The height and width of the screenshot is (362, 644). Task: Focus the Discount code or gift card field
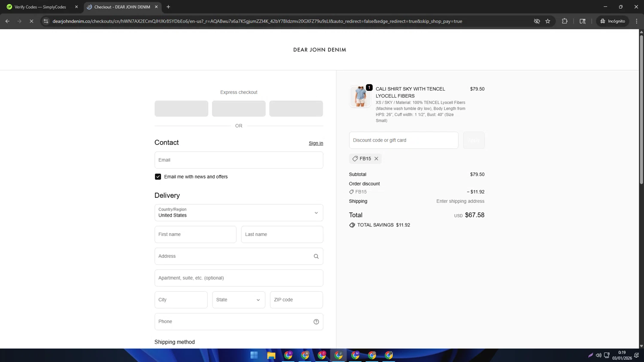point(404,140)
